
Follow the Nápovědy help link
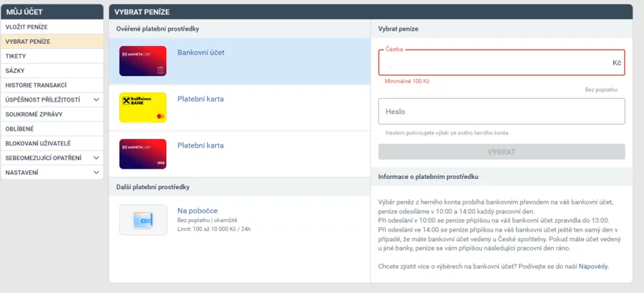click(x=593, y=267)
